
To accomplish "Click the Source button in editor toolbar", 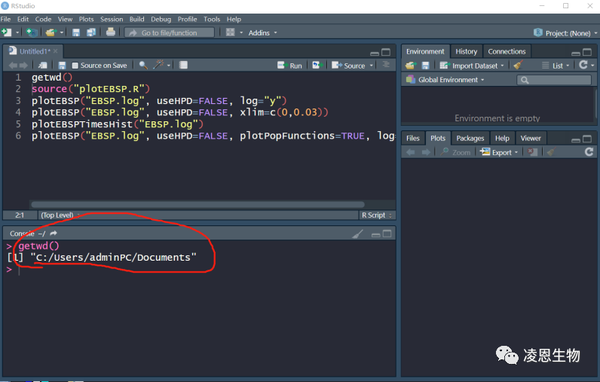I will [348, 65].
